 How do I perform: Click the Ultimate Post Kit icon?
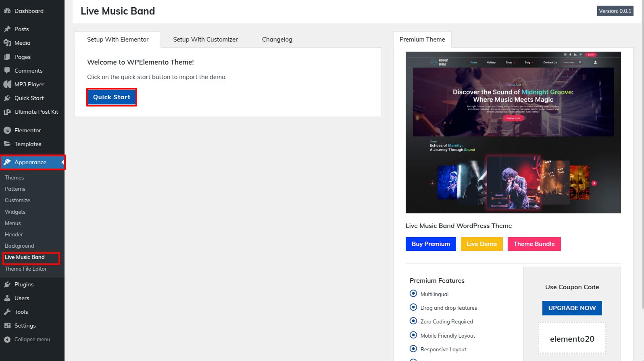pyautogui.click(x=7, y=112)
